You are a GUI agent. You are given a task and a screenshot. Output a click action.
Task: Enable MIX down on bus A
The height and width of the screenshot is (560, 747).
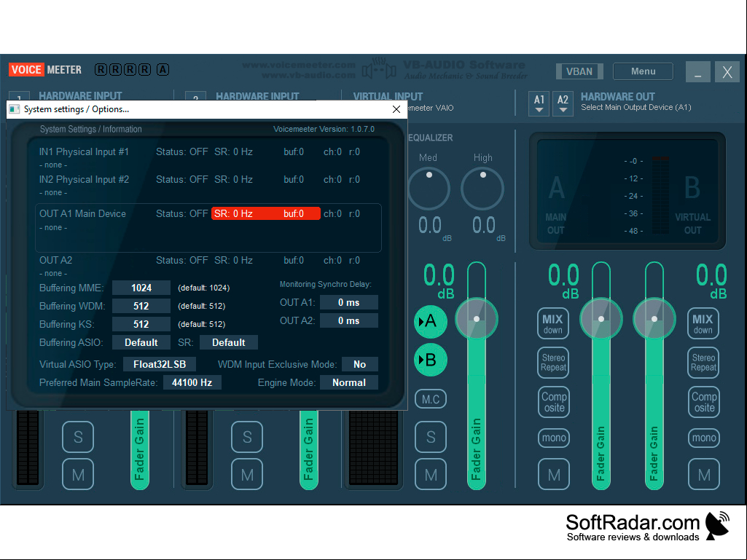(553, 324)
